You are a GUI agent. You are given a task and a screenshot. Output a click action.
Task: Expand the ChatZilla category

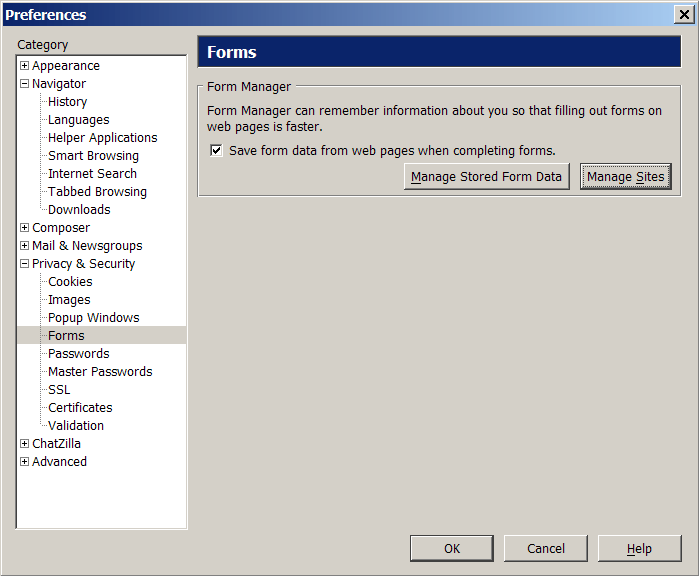pyautogui.click(x=25, y=444)
